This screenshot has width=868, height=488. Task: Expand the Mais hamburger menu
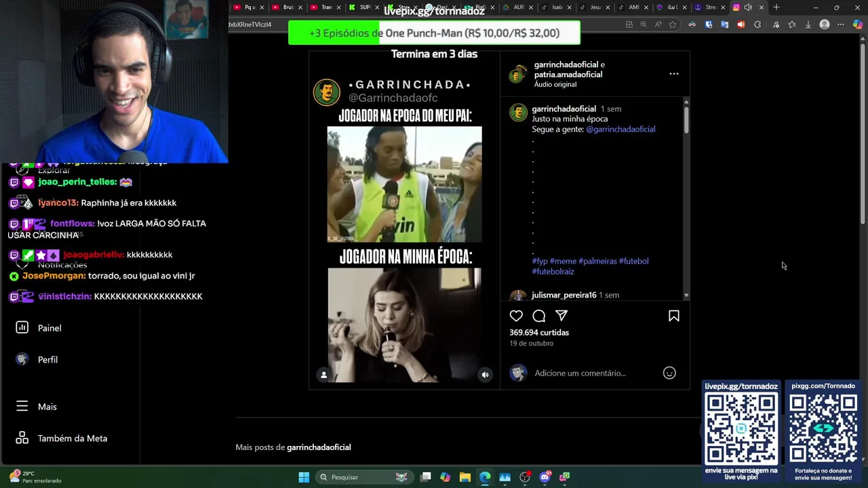(37, 407)
